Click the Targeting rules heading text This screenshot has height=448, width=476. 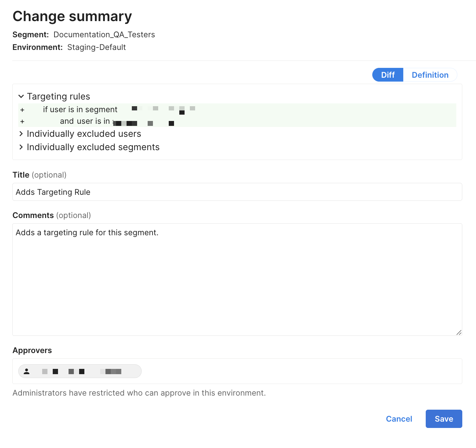(58, 96)
